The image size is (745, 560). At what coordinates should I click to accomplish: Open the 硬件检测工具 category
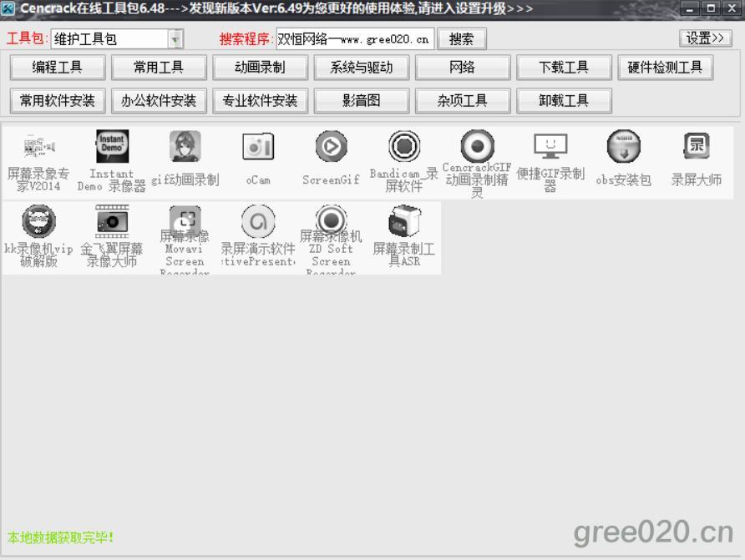[665, 68]
